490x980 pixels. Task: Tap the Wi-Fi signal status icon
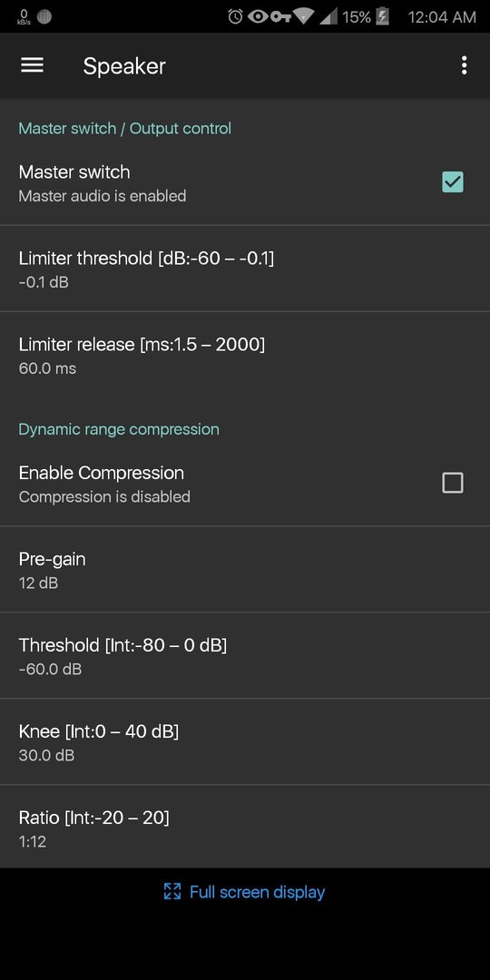pos(304,17)
